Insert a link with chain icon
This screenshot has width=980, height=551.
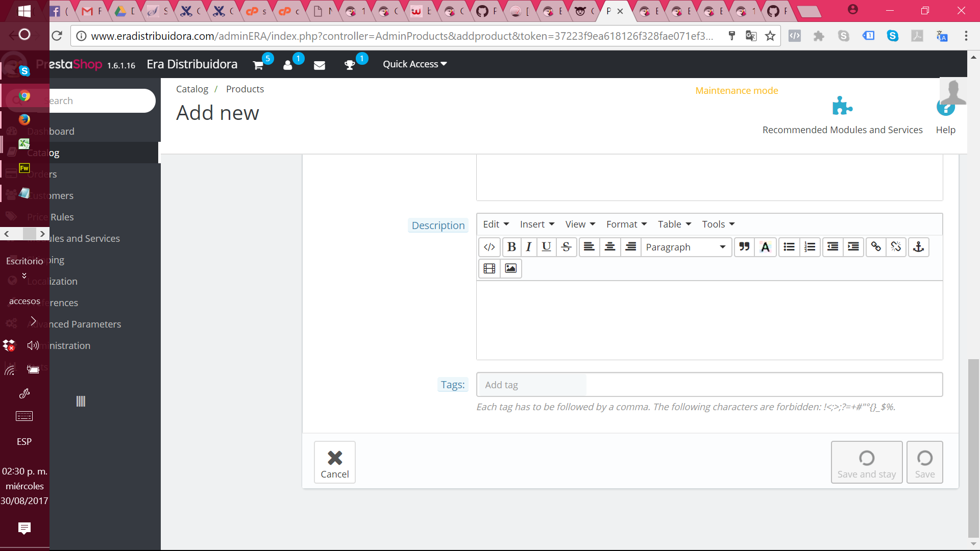[x=876, y=247]
